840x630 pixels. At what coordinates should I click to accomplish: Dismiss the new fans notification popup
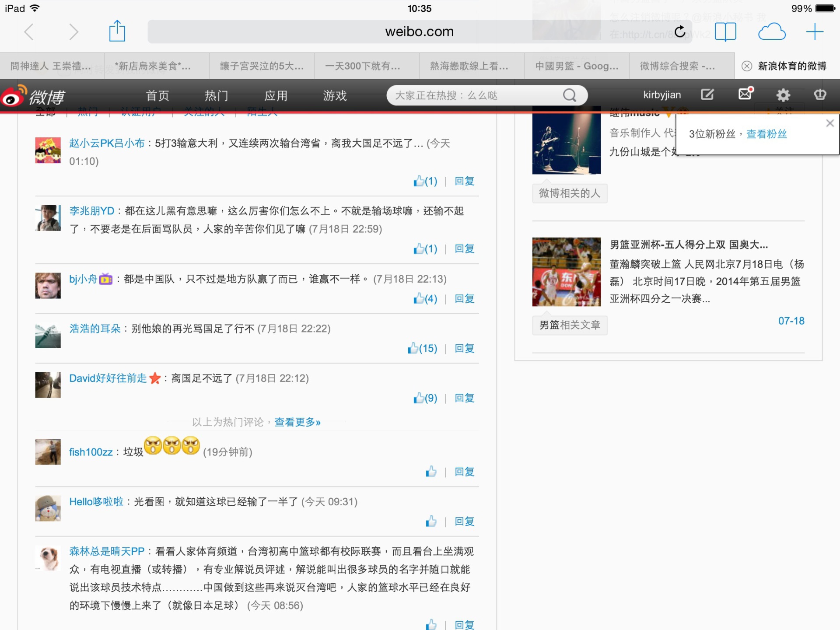coord(829,123)
